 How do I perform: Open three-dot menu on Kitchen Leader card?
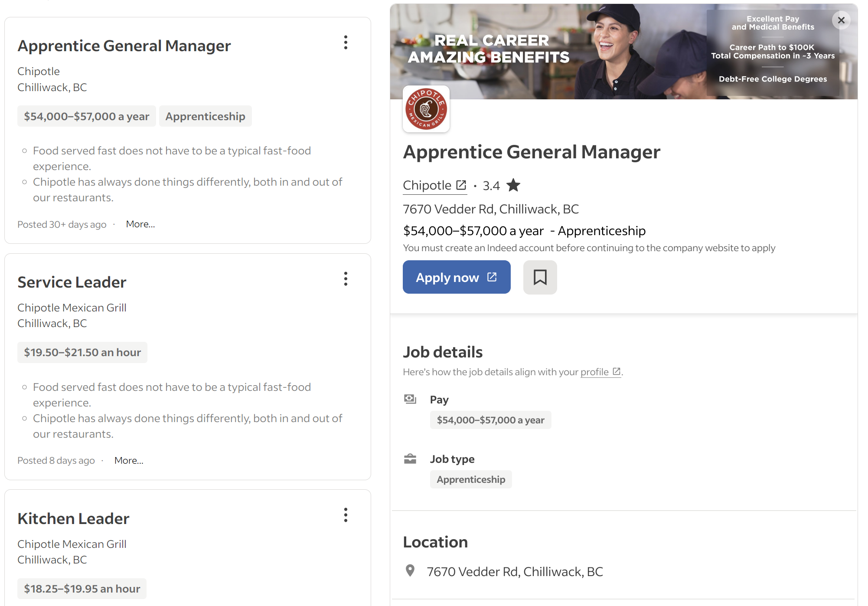[x=346, y=515]
